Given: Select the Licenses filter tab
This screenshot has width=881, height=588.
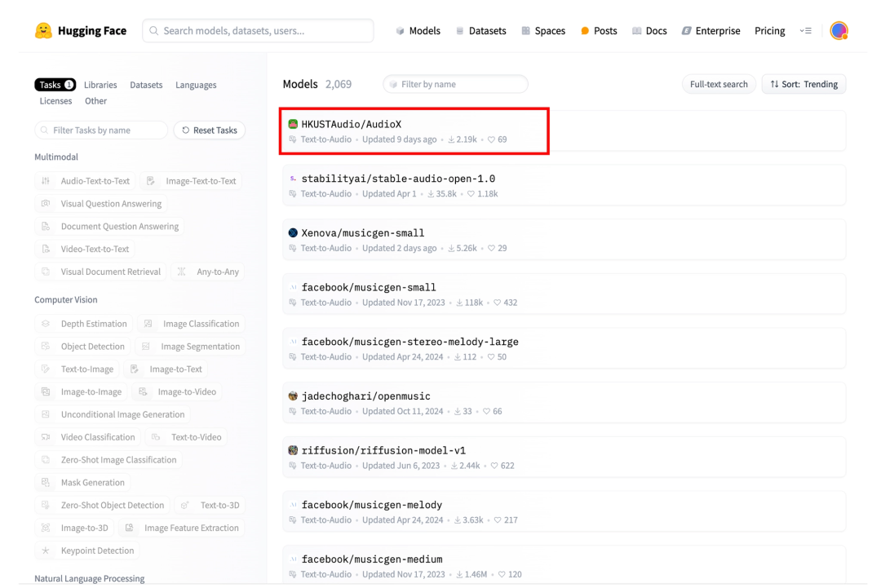Looking at the screenshot, I should tap(55, 101).
